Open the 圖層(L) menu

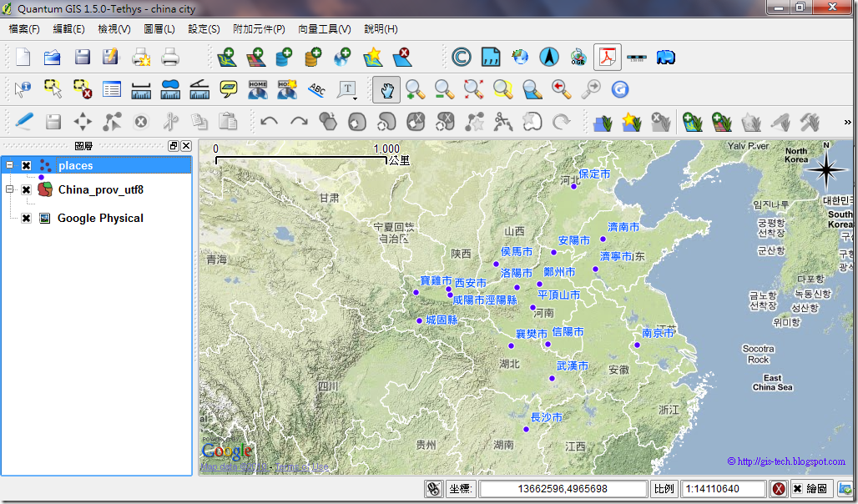pyautogui.click(x=159, y=29)
